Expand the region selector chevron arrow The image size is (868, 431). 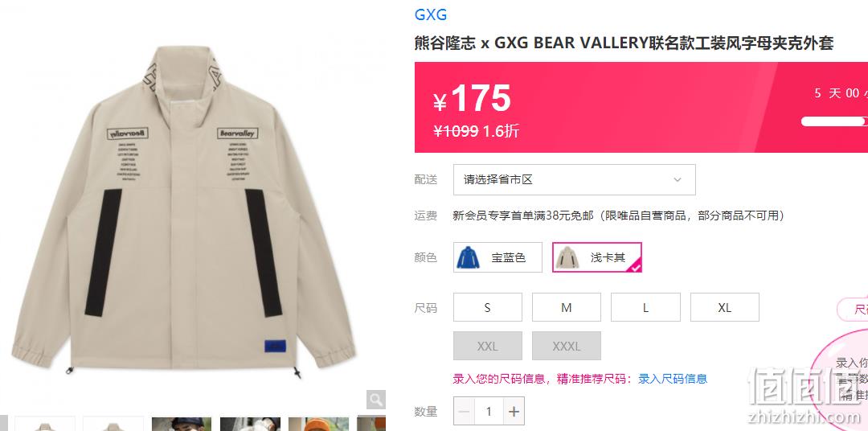678,179
